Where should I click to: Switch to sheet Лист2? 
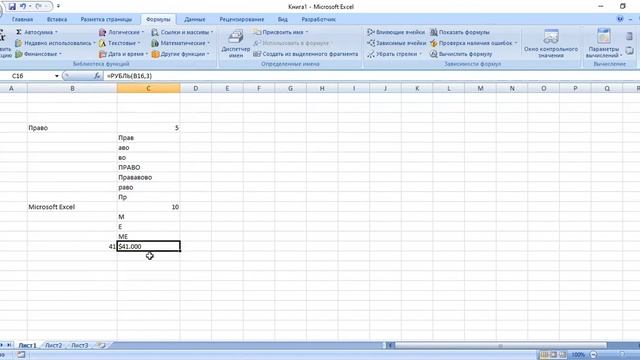pos(53,345)
